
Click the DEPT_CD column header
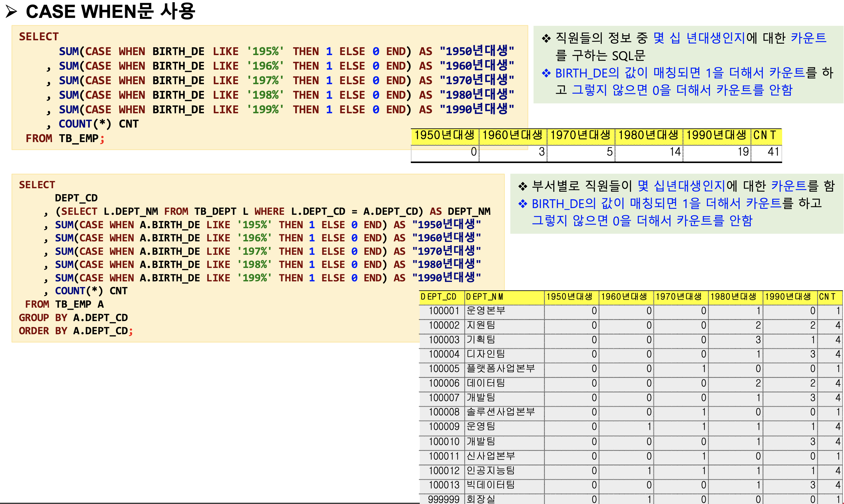coord(439,297)
